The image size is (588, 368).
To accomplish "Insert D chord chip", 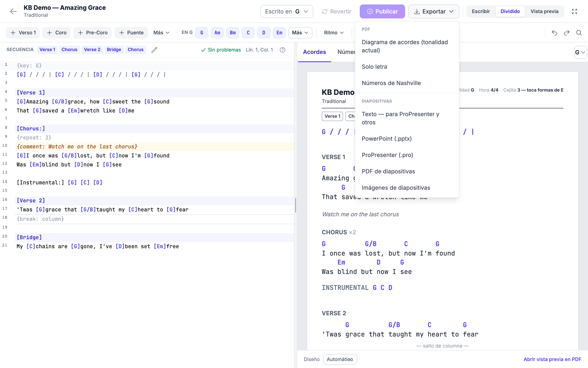I will tap(264, 33).
